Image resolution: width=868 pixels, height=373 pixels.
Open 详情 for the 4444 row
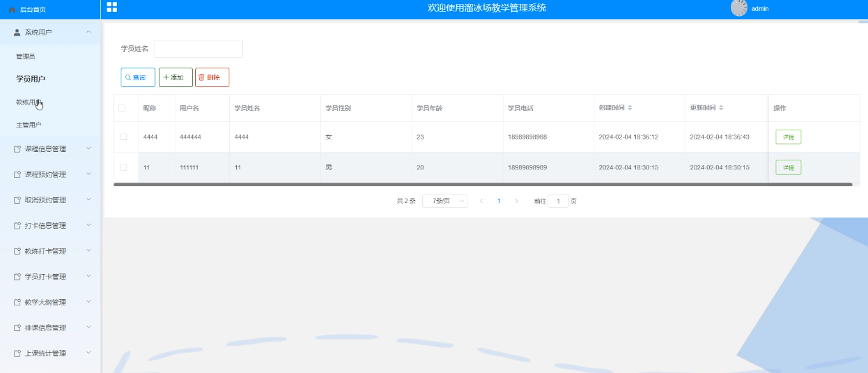(789, 137)
